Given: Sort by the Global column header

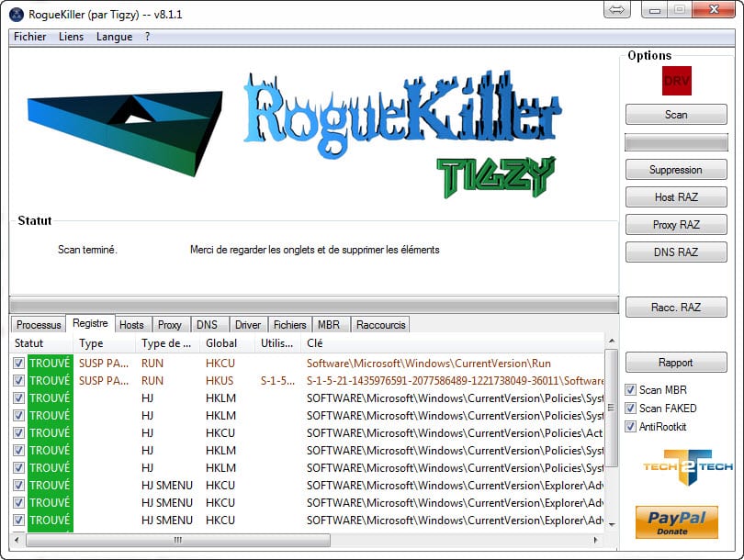Looking at the screenshot, I should pyautogui.click(x=228, y=343).
